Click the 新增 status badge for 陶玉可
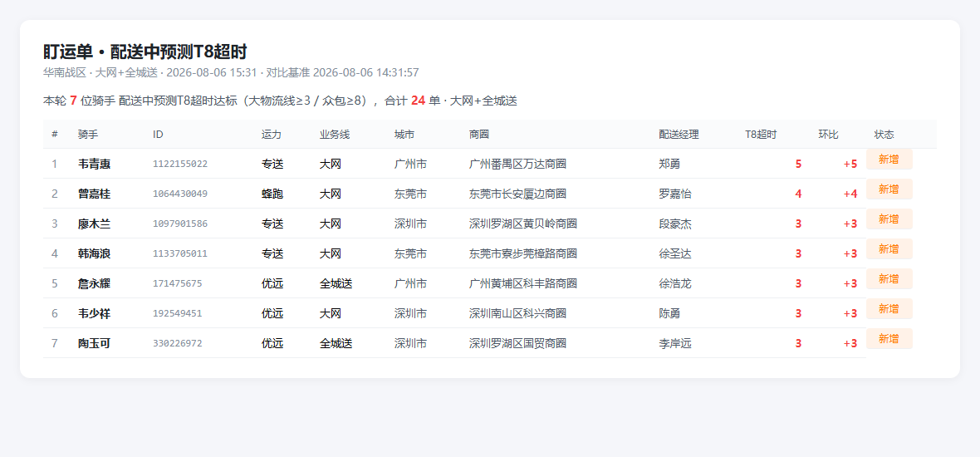The image size is (980, 457). tap(889, 339)
